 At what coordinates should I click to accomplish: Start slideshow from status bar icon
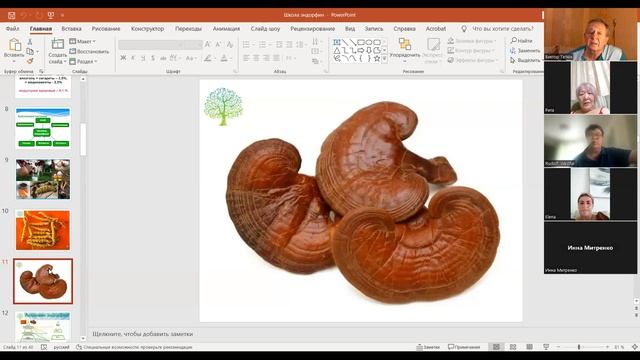(546, 347)
